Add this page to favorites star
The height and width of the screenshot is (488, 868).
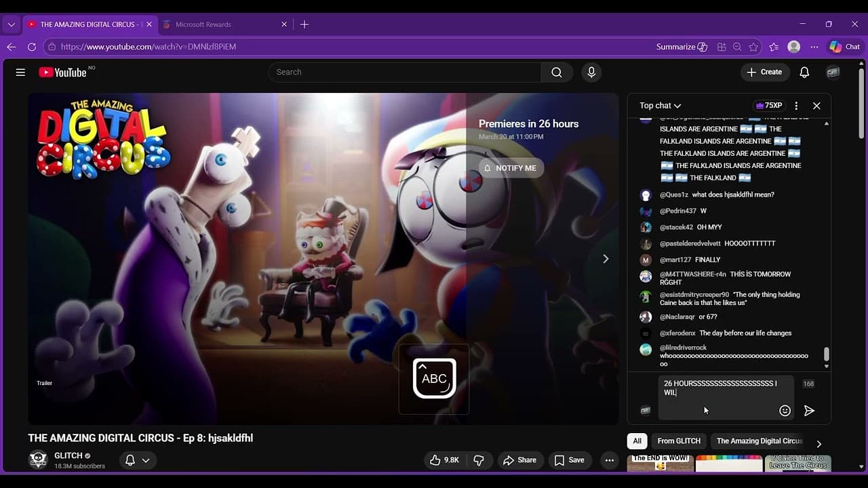(753, 47)
